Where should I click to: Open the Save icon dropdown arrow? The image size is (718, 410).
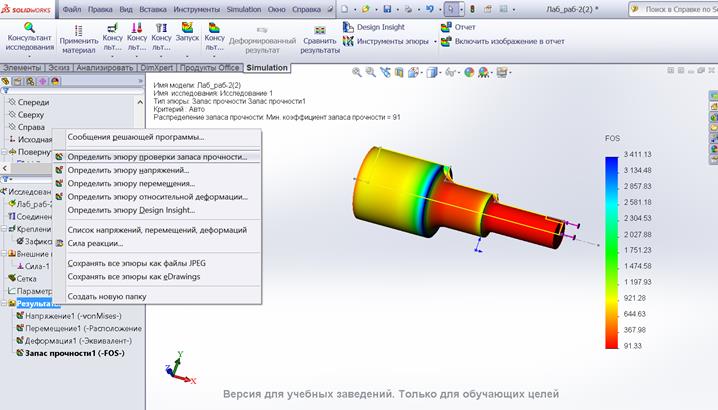[x=397, y=9]
